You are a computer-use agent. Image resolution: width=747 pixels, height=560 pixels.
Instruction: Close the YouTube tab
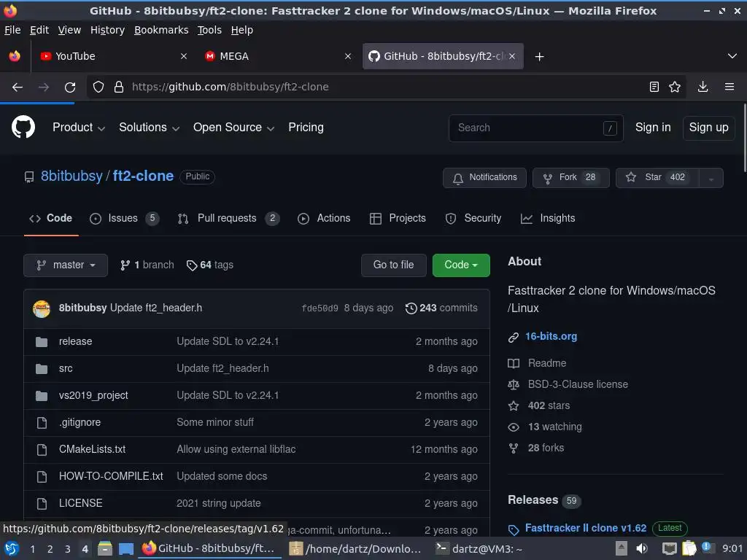pos(183,56)
